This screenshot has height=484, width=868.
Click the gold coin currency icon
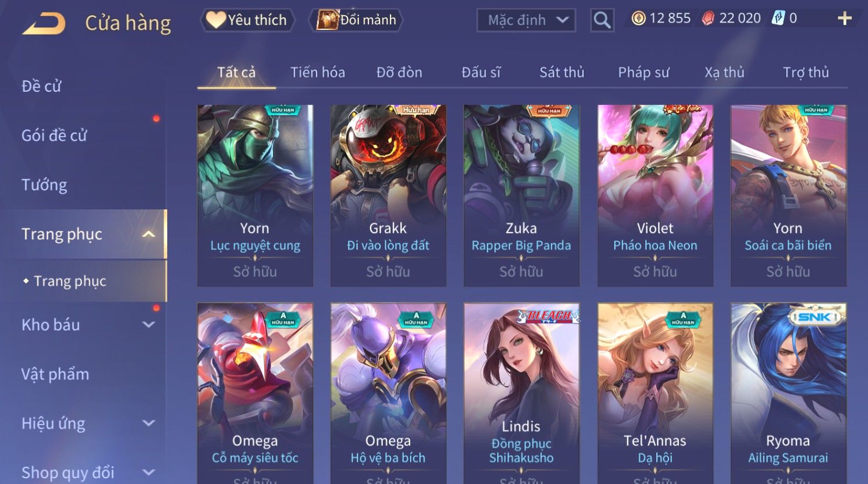click(638, 19)
